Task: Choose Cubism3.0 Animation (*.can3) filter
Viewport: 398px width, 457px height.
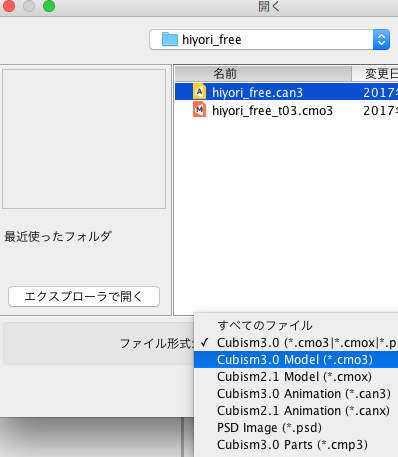Action: pos(296,394)
